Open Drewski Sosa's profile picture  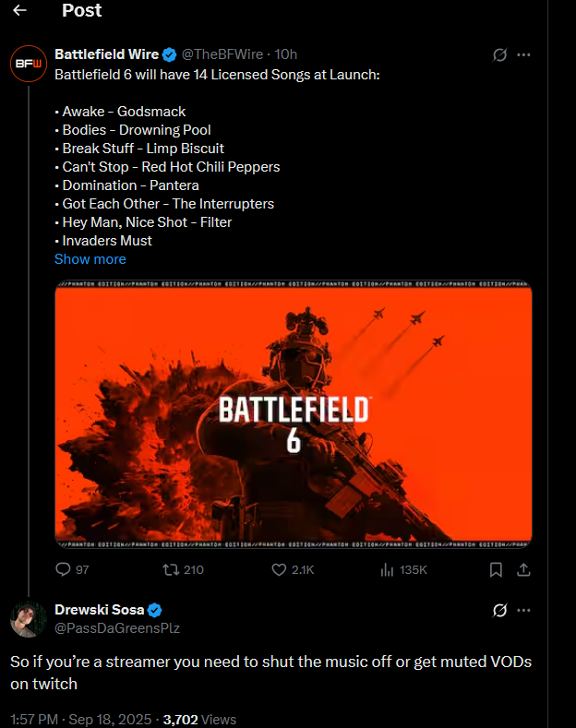click(28, 619)
